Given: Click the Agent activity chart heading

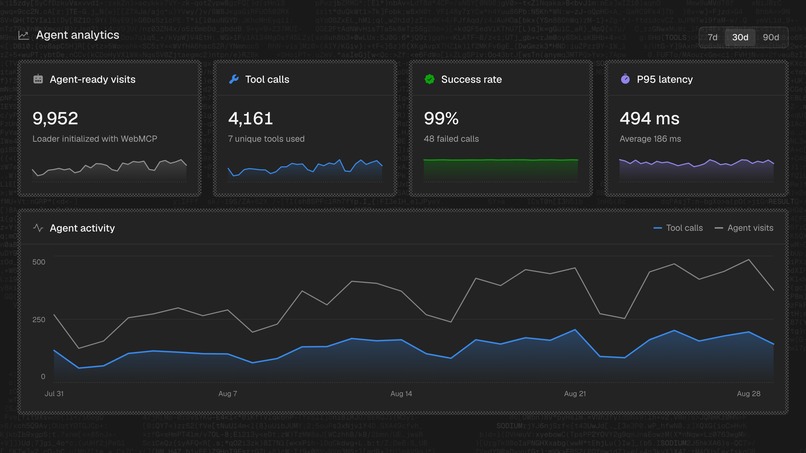Looking at the screenshot, I should coord(82,228).
